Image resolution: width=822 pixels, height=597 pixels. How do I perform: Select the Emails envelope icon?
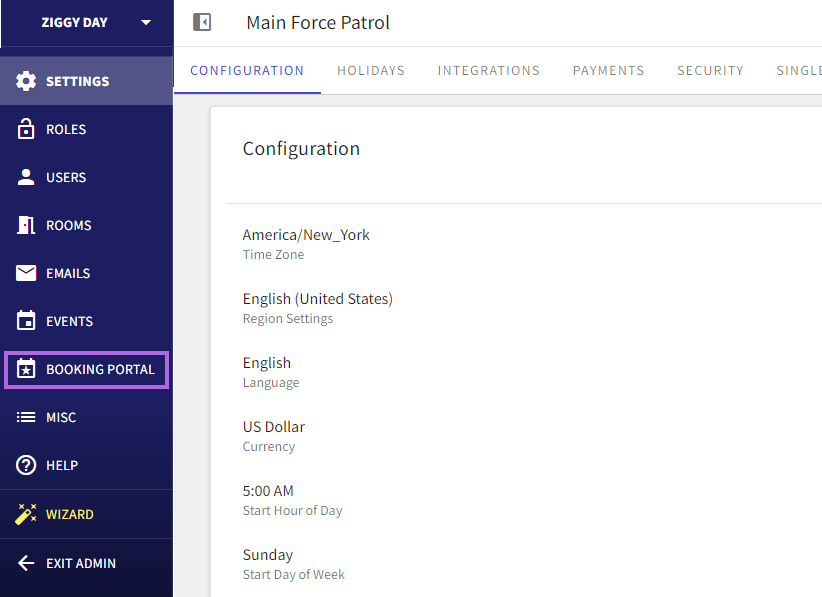(x=27, y=273)
